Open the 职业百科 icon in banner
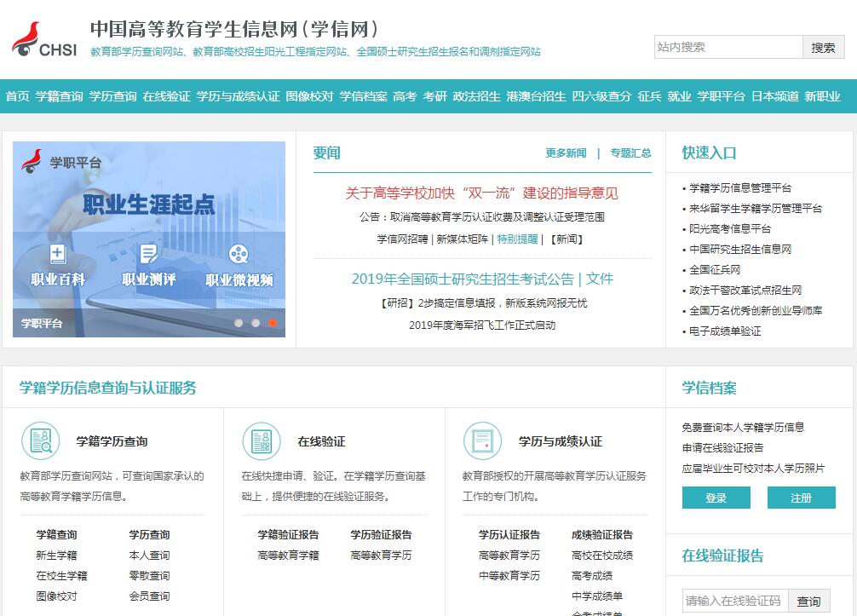The width and height of the screenshot is (857, 616). click(58, 254)
